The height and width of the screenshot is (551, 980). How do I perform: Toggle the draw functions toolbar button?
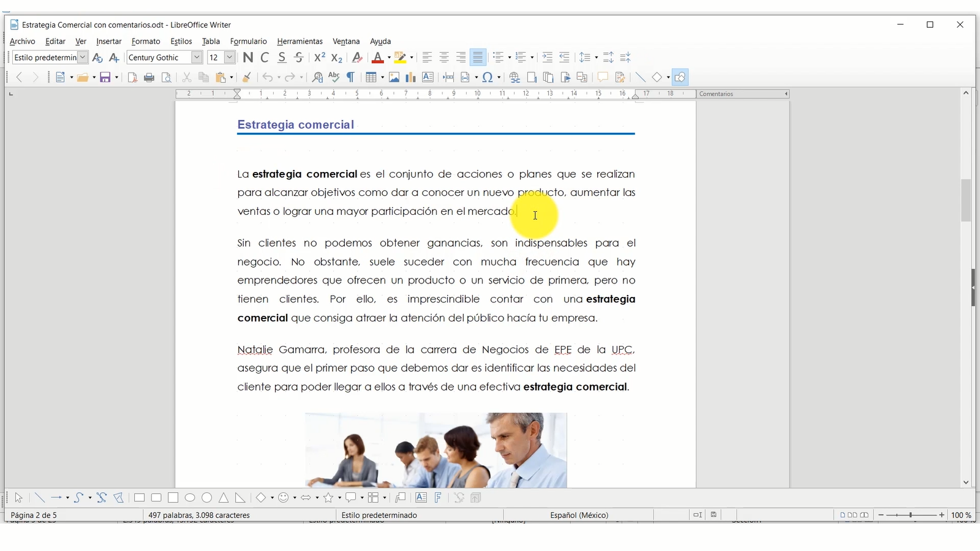click(x=680, y=77)
